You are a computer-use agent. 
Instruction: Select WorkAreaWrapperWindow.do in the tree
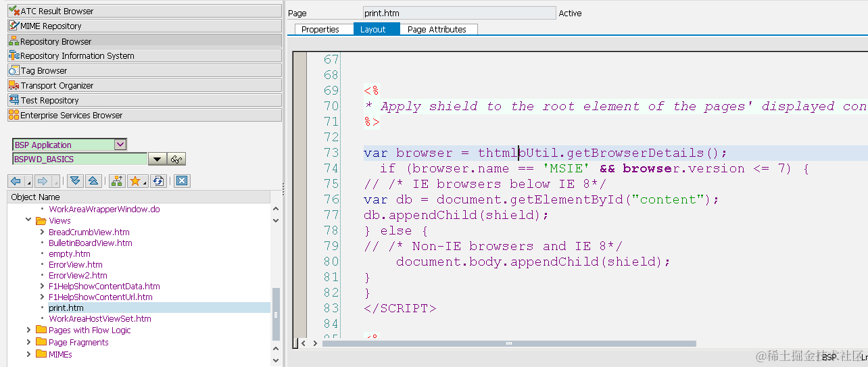pos(104,209)
